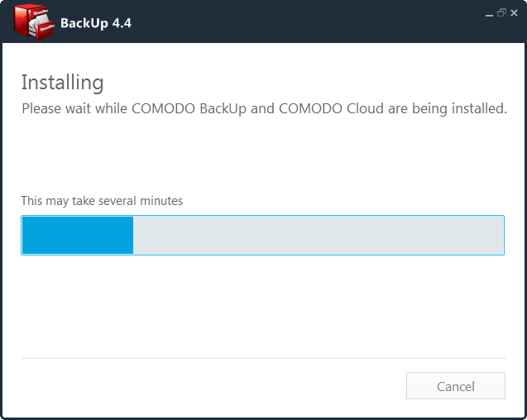Click the "BackUp 4.4" title text
The height and width of the screenshot is (420, 527).
click(x=96, y=23)
